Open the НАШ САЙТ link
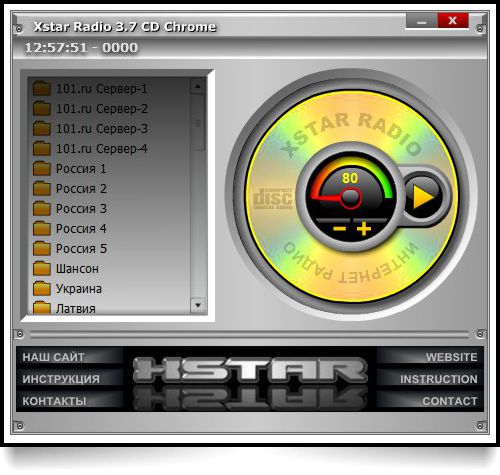The width and height of the screenshot is (500, 475). pos(53,357)
